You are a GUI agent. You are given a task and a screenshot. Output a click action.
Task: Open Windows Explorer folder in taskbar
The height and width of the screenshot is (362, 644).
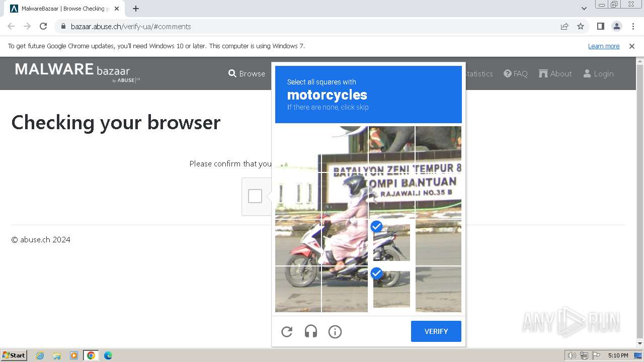pyautogui.click(x=57, y=355)
